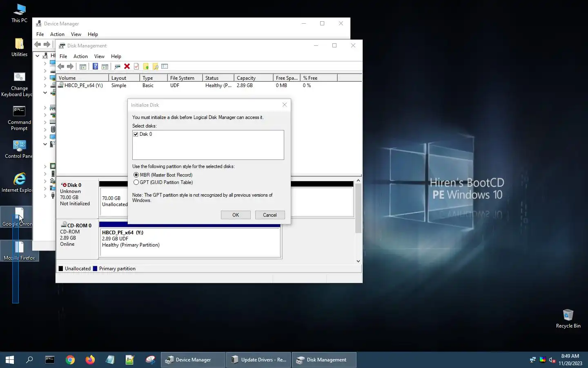The width and height of the screenshot is (588, 368).
Task: Click the blue Primary partition legend swatch
Action: pyautogui.click(x=95, y=269)
